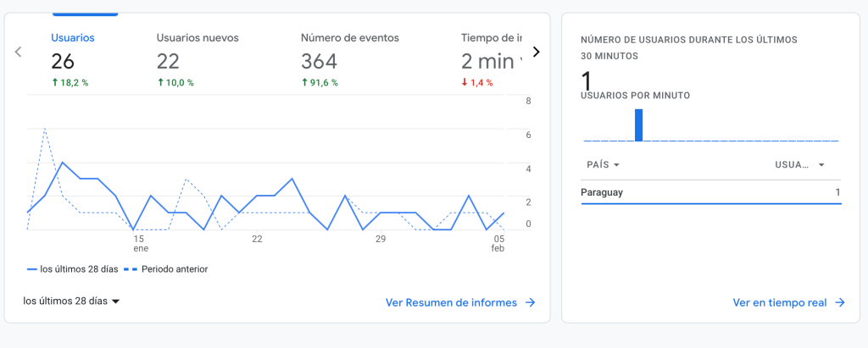Screen dimensions: 868x348
Task: Click the 22 date marker on chart axis
Action: click(257, 240)
